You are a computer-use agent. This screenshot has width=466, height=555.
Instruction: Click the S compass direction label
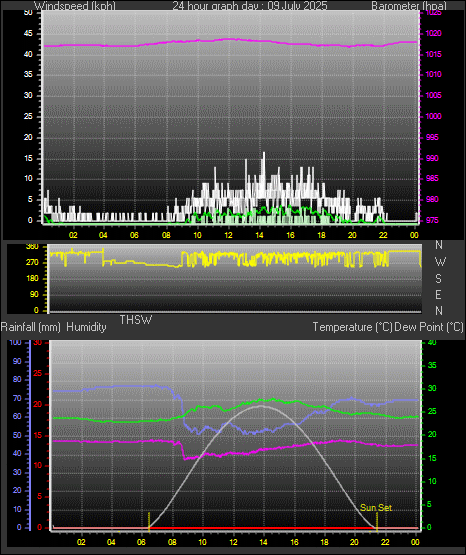pos(438,279)
